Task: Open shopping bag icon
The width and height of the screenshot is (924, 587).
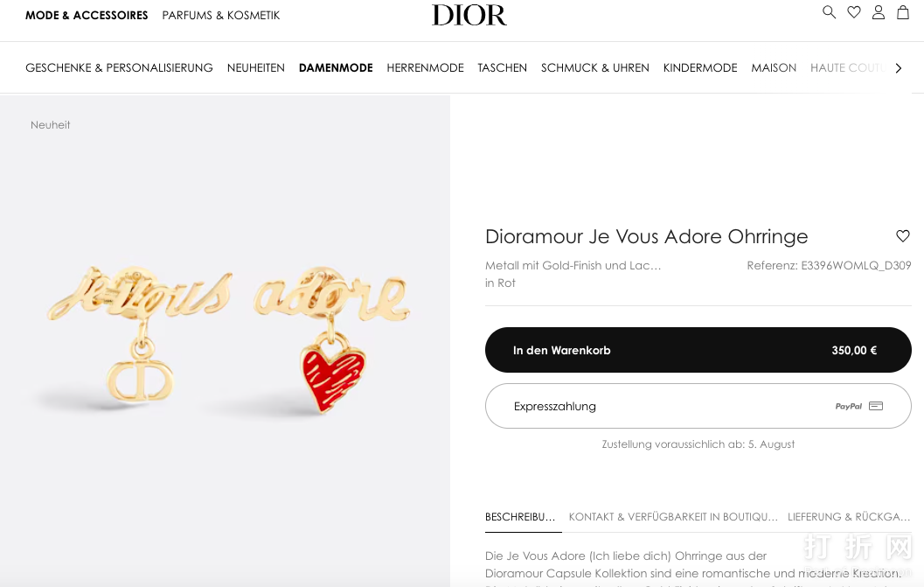Action: click(903, 12)
